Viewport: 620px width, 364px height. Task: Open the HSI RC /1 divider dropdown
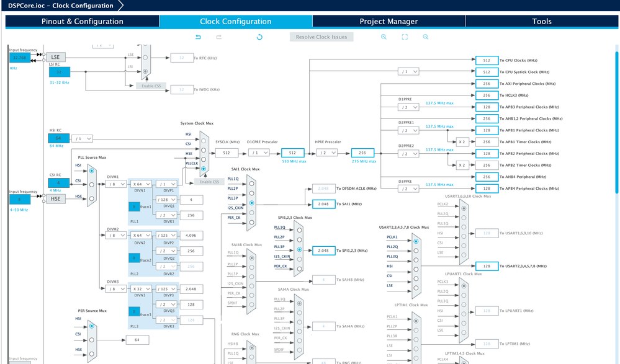pos(83,139)
